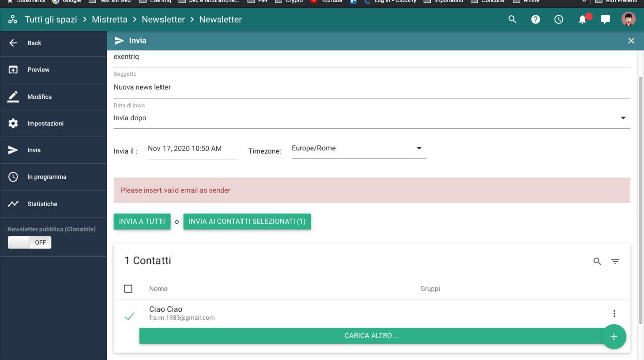Click the contacts filter icon
Image resolution: width=644 pixels, height=360 pixels.
(x=615, y=261)
